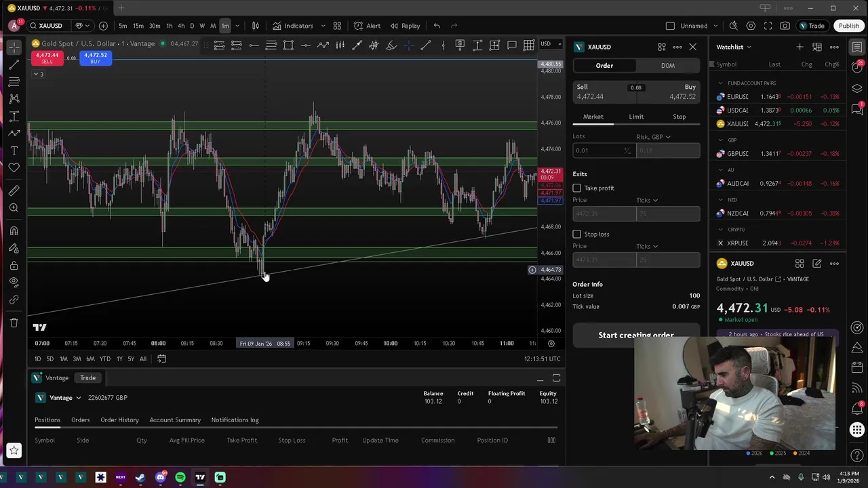Edit XAUUSD note pencil icon in details
The height and width of the screenshot is (488, 868).
coord(817,263)
